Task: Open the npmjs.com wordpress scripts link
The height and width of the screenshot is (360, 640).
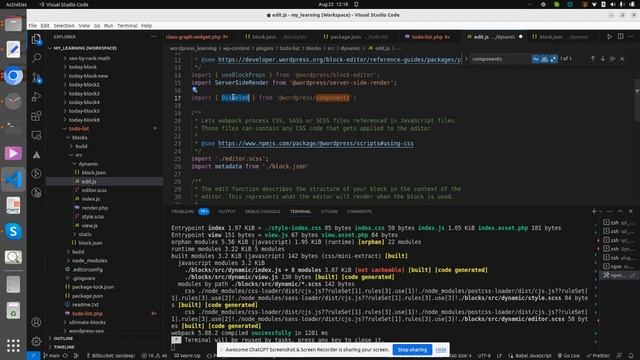Action: 316,144
